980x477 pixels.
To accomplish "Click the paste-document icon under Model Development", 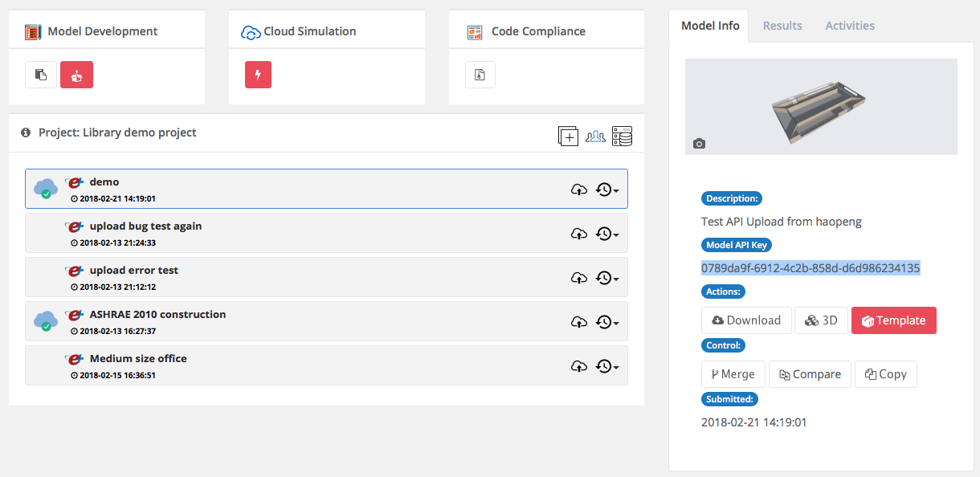I will coord(40,75).
